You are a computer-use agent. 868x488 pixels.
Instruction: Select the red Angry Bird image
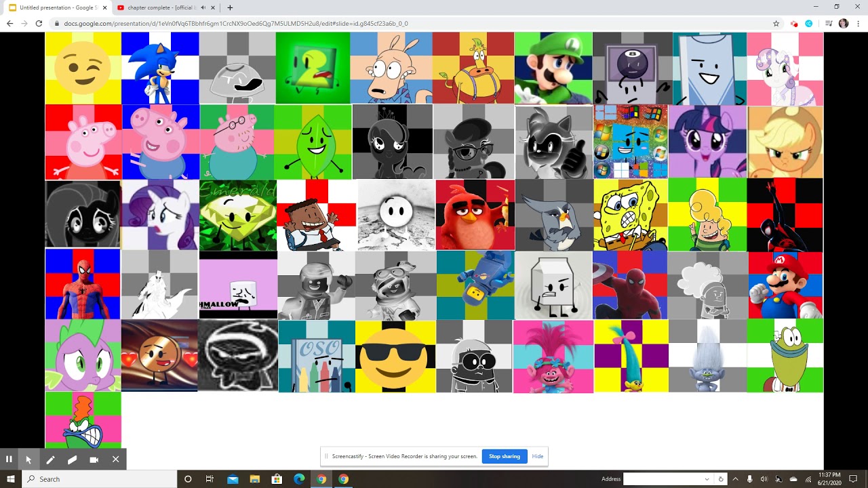[x=475, y=215]
